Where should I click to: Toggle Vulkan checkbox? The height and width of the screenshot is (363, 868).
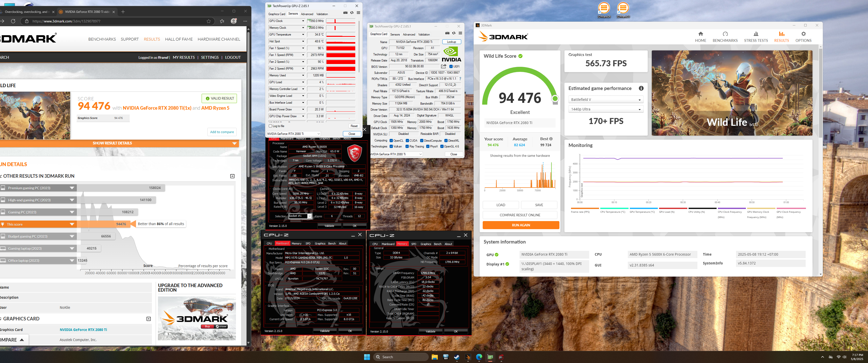[391, 146]
